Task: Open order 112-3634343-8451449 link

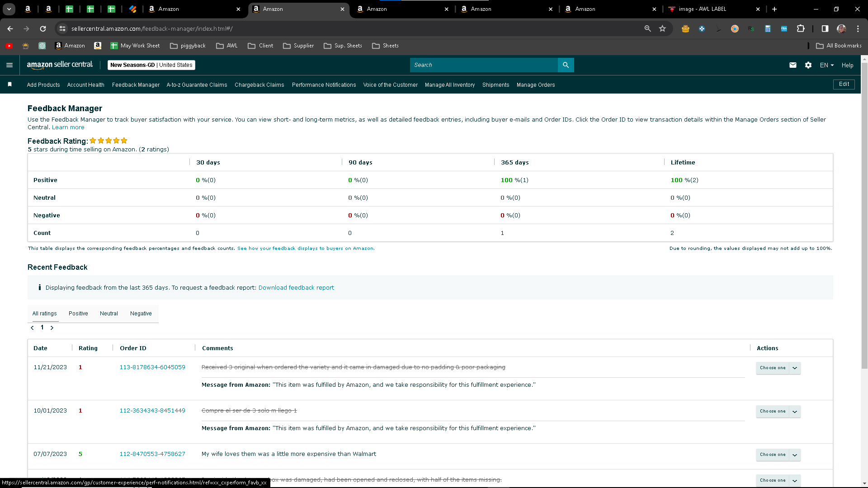Action: 152,411
